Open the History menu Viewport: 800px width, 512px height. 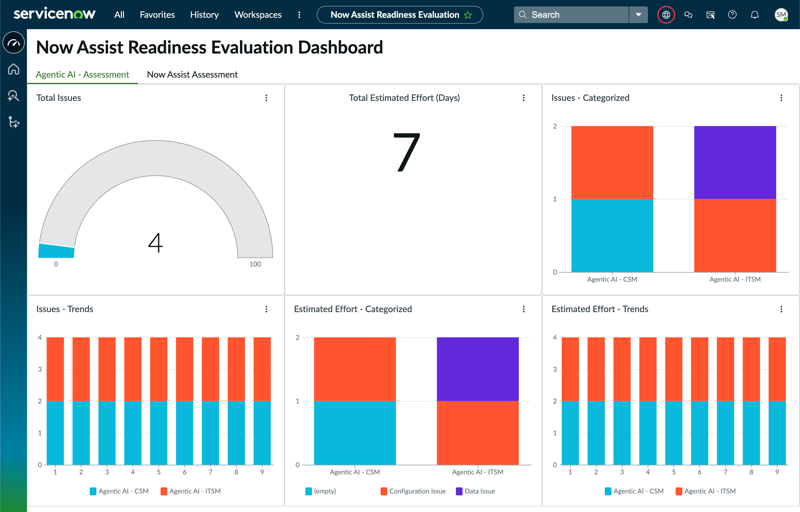coord(204,15)
